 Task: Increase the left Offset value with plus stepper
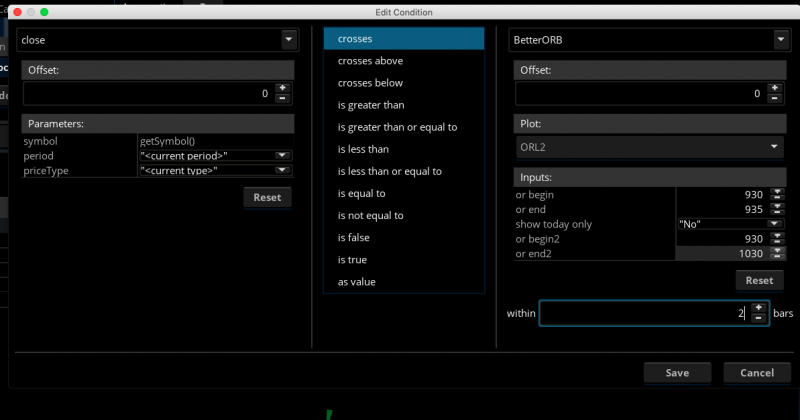coord(282,88)
